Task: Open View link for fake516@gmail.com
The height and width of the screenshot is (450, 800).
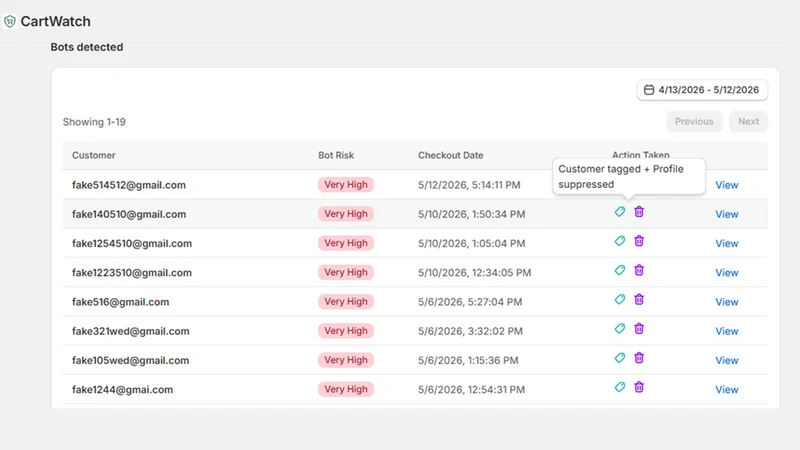Action: pos(727,302)
